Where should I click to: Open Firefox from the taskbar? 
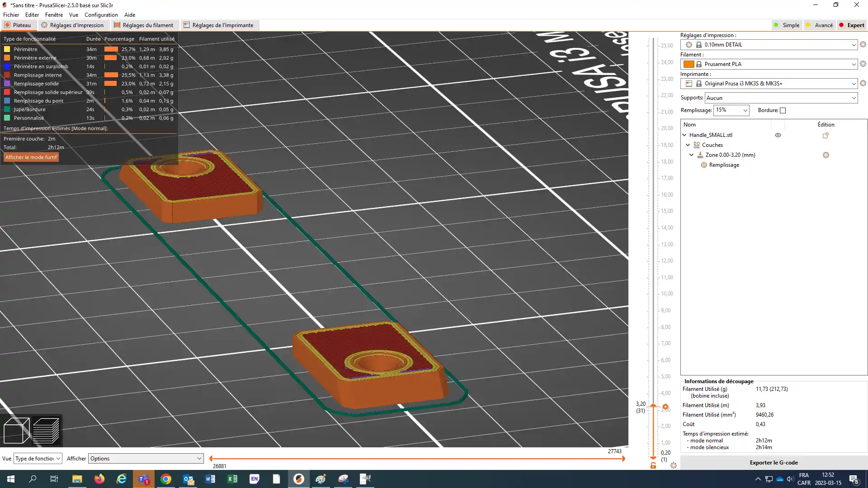[x=99, y=479]
